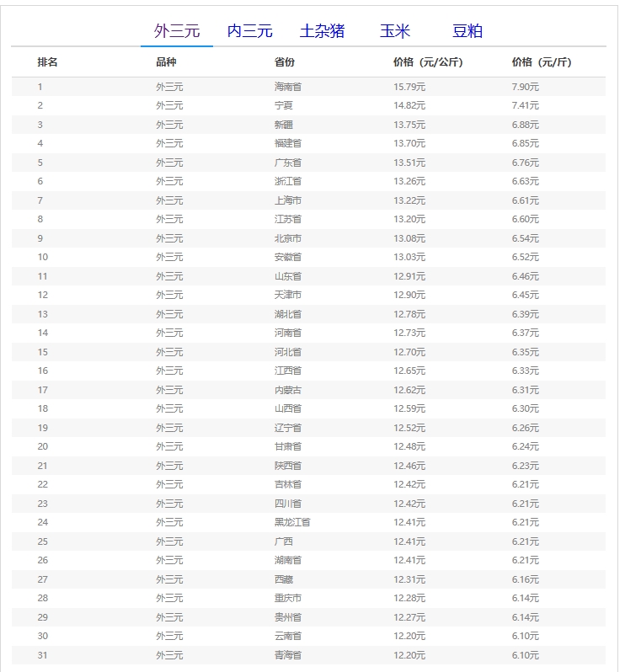
Task: Click the 价格（元/公斤）column header
Action: click(428, 62)
